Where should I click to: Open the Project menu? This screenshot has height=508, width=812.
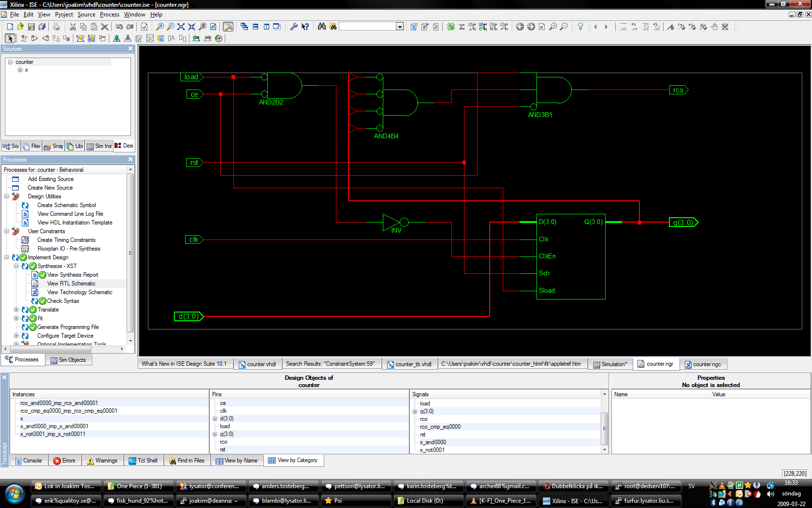64,15
